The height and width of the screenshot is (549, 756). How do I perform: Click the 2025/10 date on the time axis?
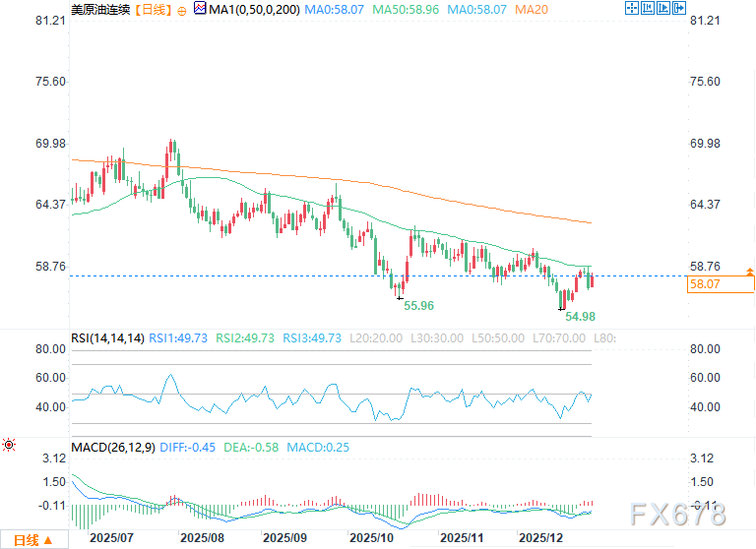(x=371, y=538)
